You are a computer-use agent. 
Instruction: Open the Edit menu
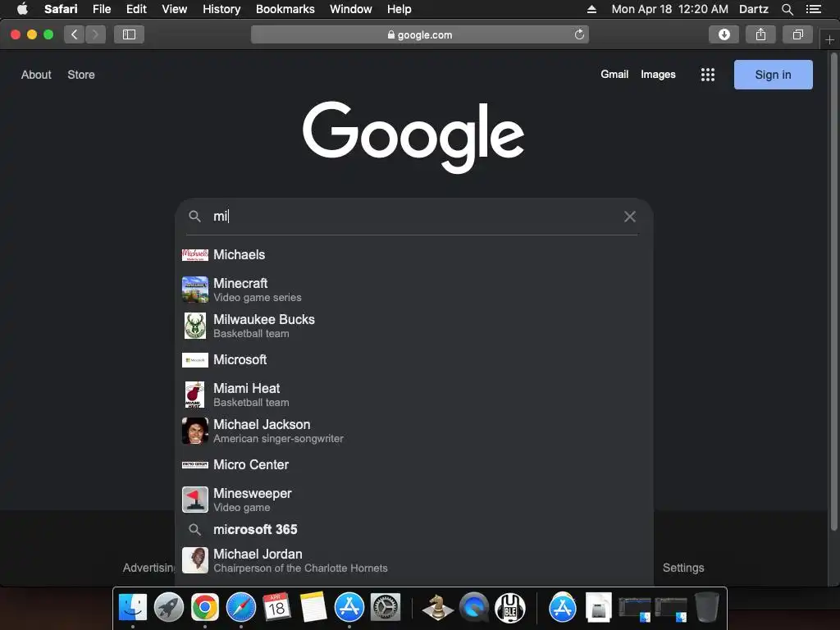click(x=136, y=9)
